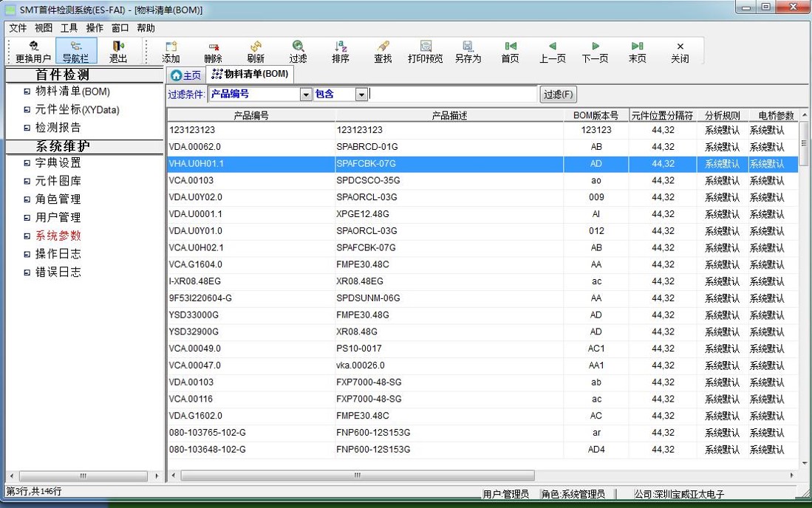Click the 另存为 save as icon

click(467, 51)
